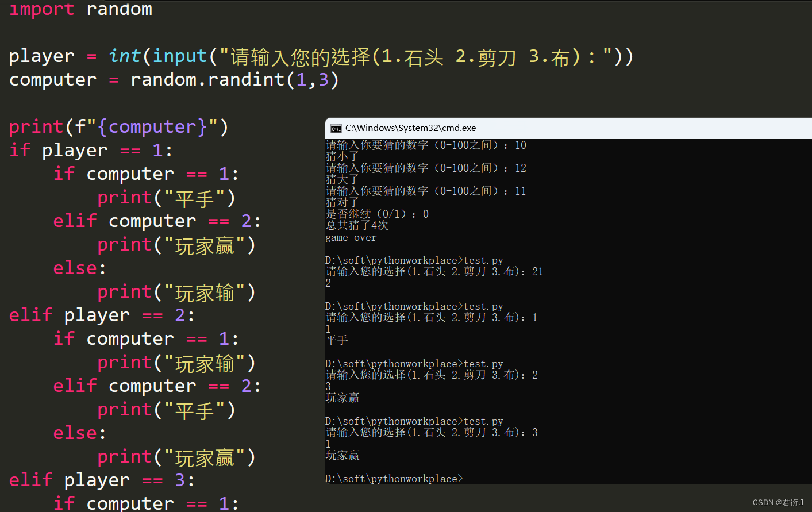Viewport: 812px width, 512px height.
Task: Click the cmd line ending with '：11'
Action: (x=426, y=191)
